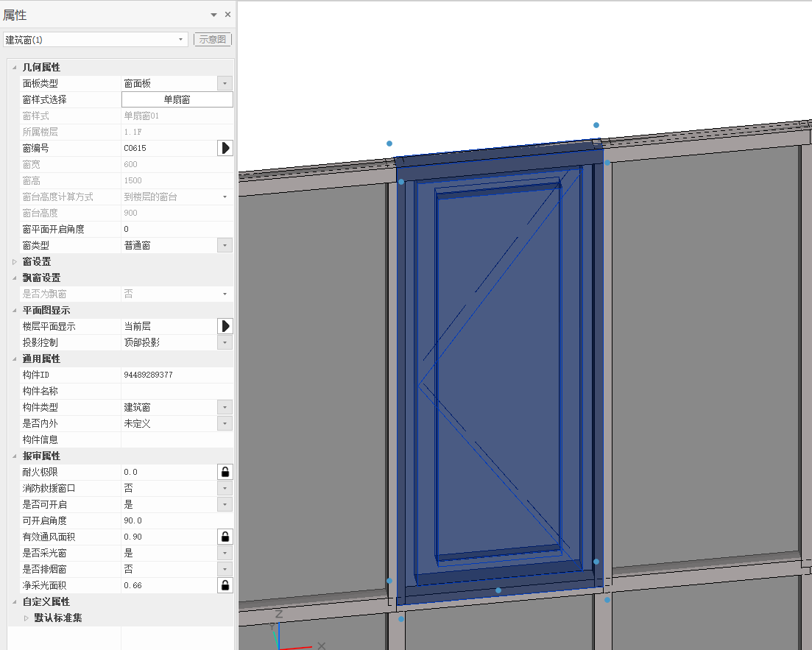Close the 属性 panel
Viewport: 812px width, 650px height.
[x=227, y=15]
